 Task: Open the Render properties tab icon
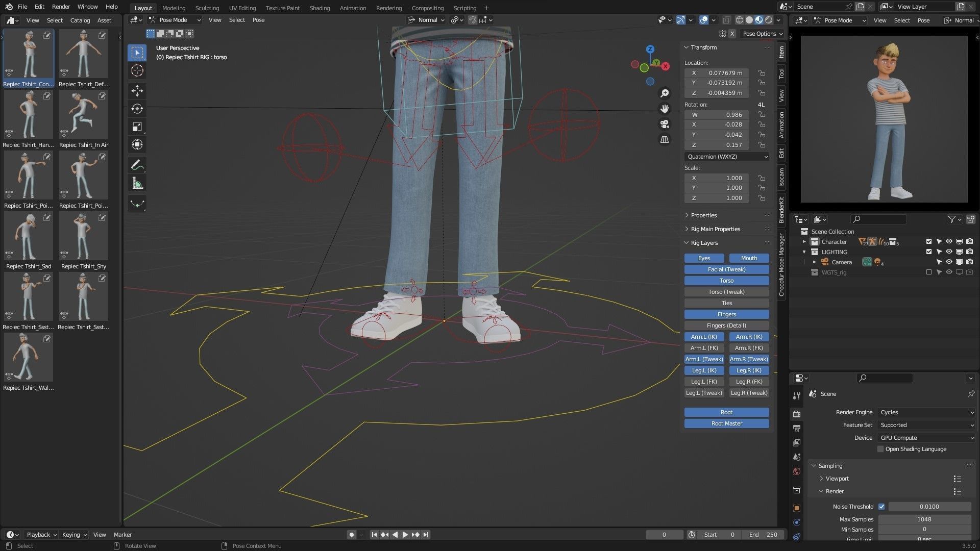point(797,414)
